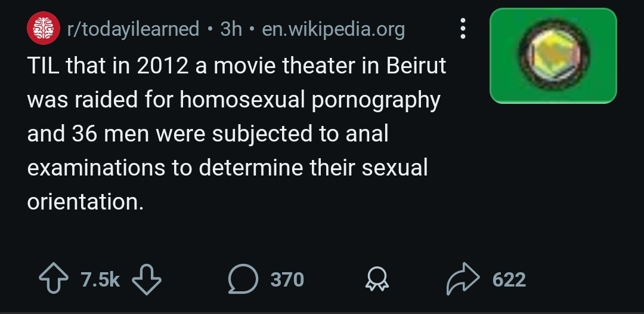This screenshot has height=314, width=644.
Task: Click the word "Beirut" in the title
Action: point(416,66)
